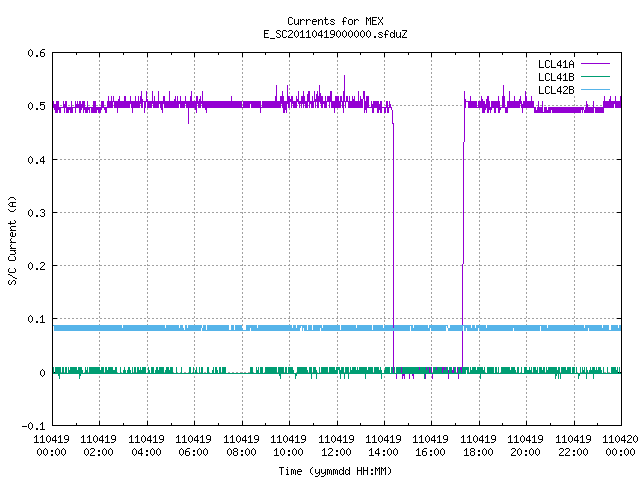Click the y-axis tick value 0.6
Viewport: 640px width, 480px height.
tap(36, 53)
